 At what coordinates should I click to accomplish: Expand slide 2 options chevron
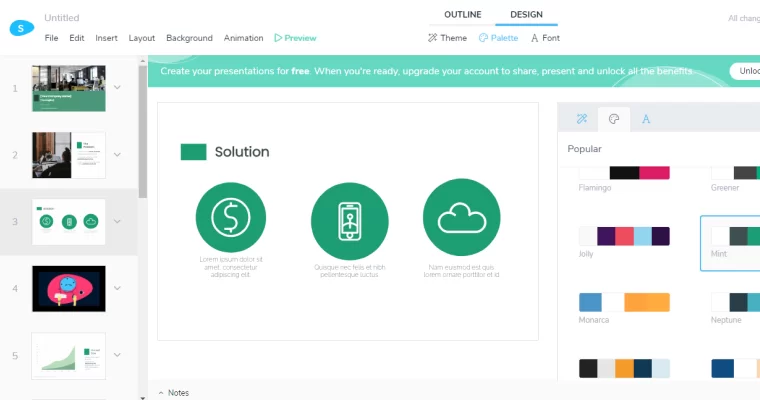(117, 155)
